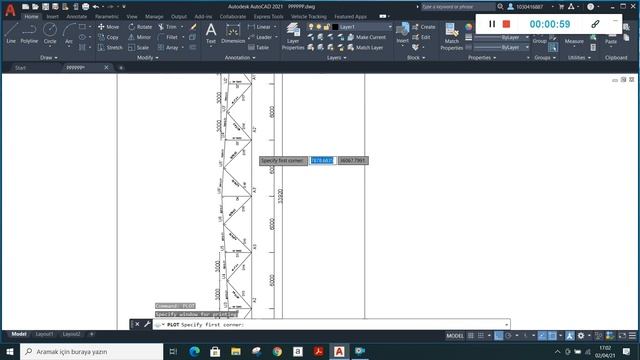This screenshot has height=360, width=640.
Task: Stop the screen recording
Action: click(507, 24)
